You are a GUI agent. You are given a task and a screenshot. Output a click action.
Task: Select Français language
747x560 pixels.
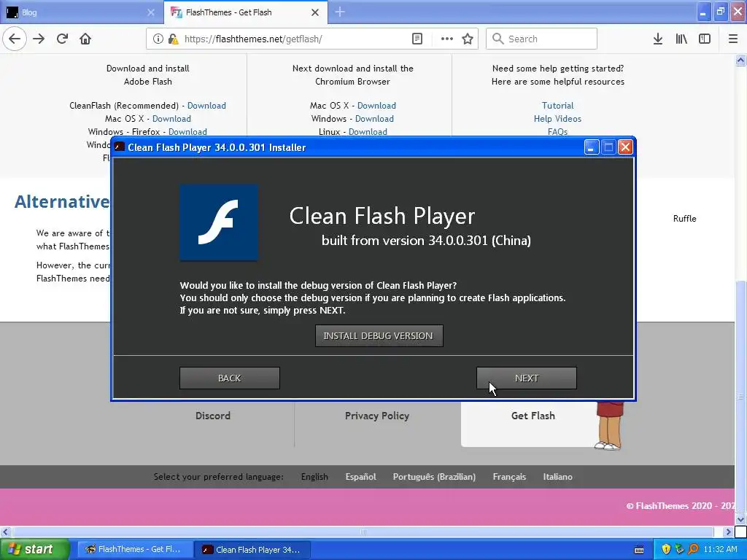[509, 477]
